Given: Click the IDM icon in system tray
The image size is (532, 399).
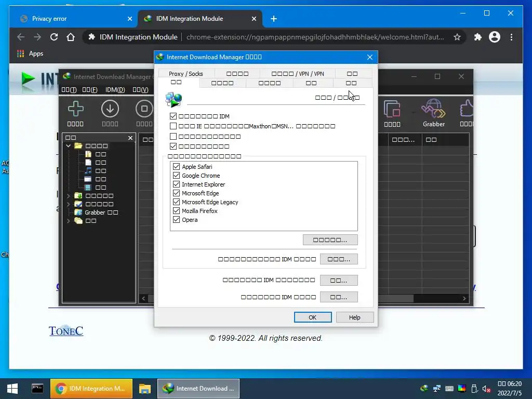Looking at the screenshot, I should 424,389.
